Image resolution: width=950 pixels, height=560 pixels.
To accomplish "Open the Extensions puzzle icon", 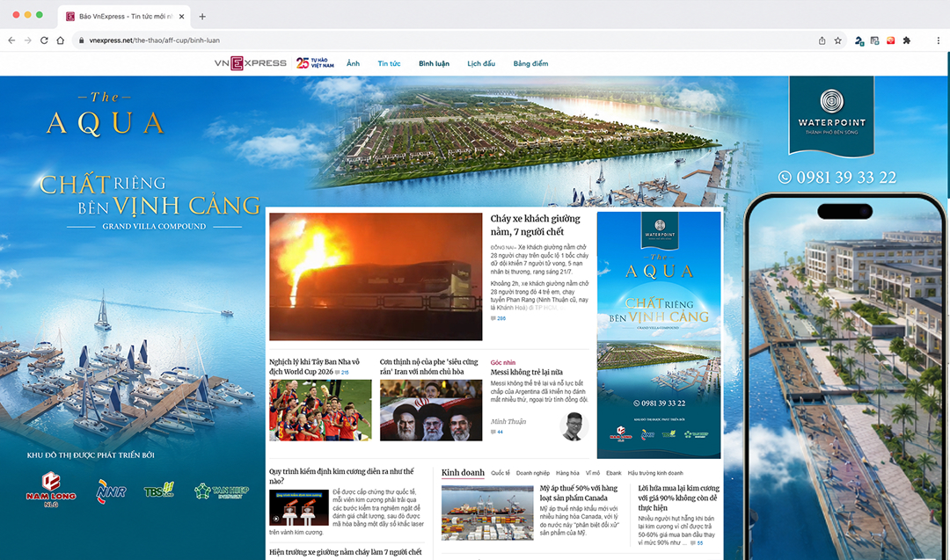I will click(907, 40).
